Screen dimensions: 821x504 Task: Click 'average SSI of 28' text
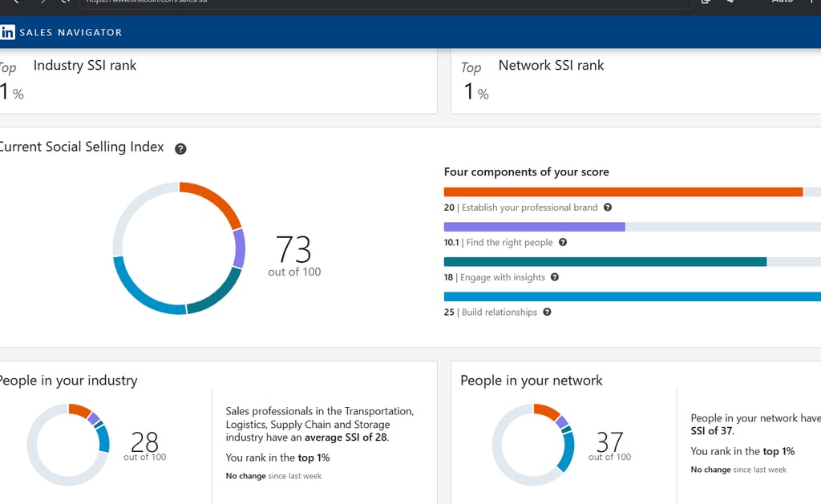(346, 437)
